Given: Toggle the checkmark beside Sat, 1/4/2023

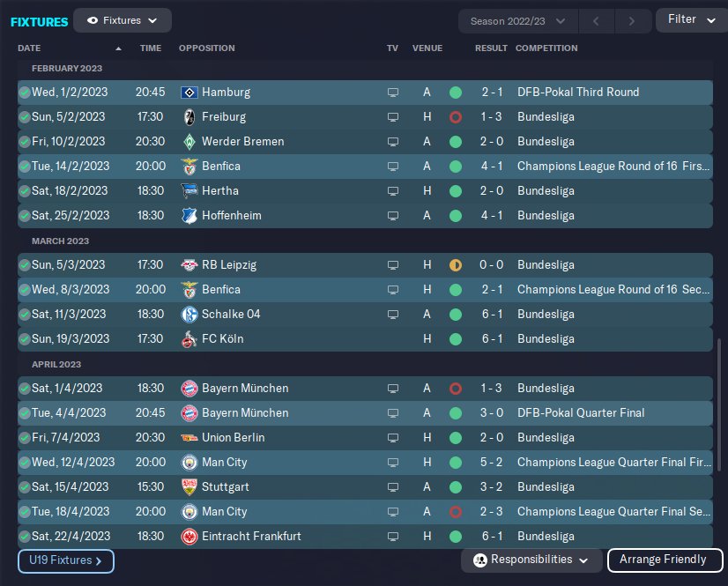Looking at the screenshot, I should (24, 388).
